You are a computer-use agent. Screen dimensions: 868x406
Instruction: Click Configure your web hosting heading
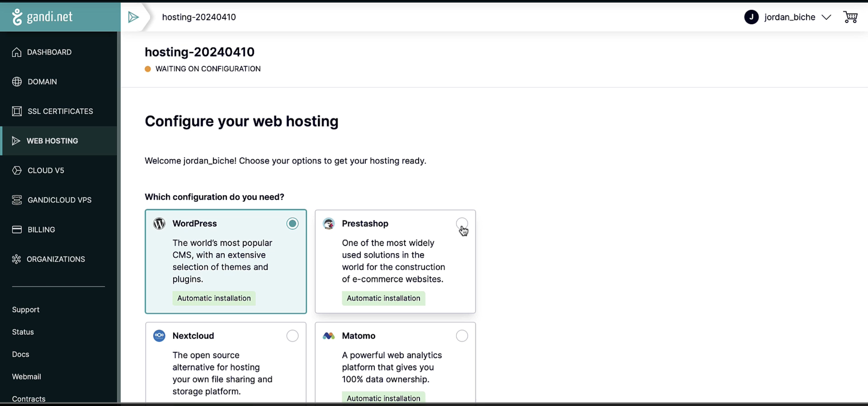241,121
